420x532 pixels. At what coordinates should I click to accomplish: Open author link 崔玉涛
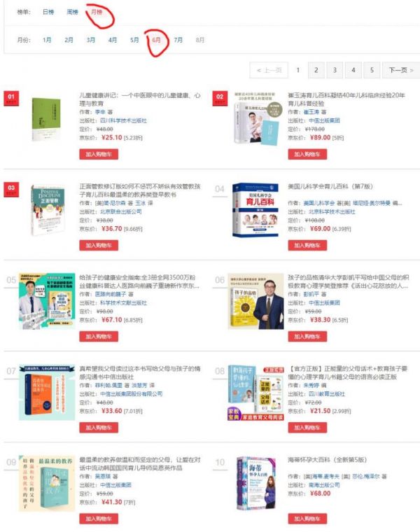pyautogui.click(x=311, y=112)
